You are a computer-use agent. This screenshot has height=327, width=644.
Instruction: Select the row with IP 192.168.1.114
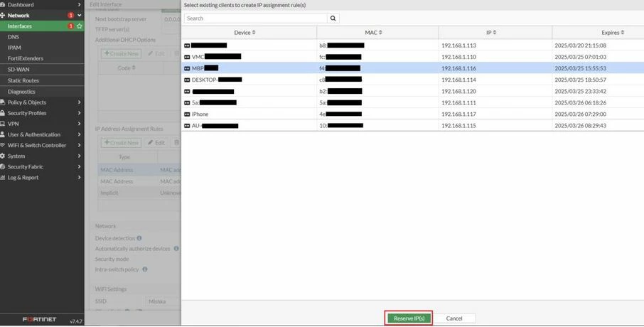pos(413,80)
